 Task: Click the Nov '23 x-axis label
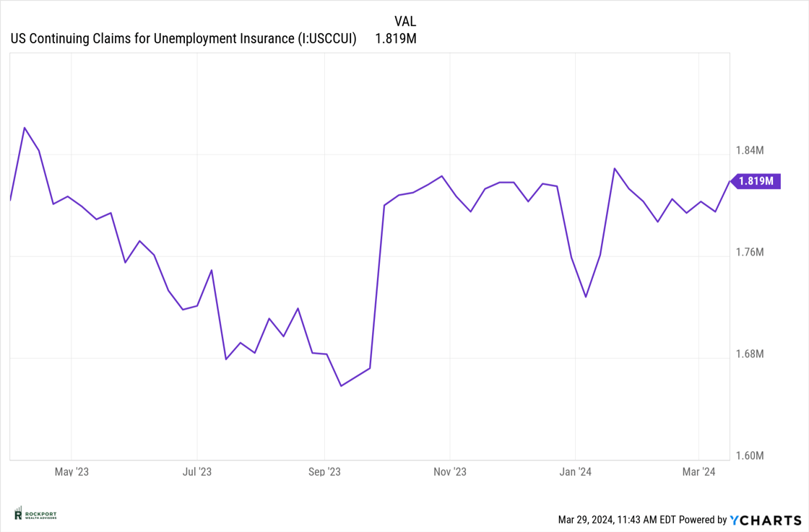point(450,472)
